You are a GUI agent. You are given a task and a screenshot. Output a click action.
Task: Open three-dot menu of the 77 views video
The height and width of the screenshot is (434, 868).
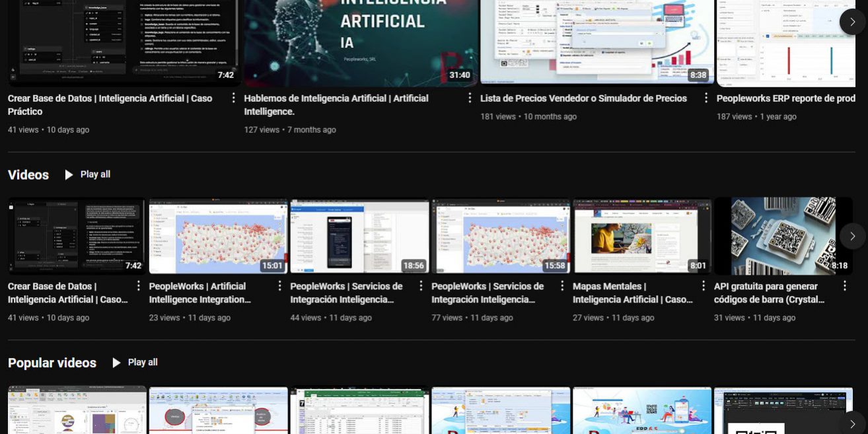click(562, 286)
